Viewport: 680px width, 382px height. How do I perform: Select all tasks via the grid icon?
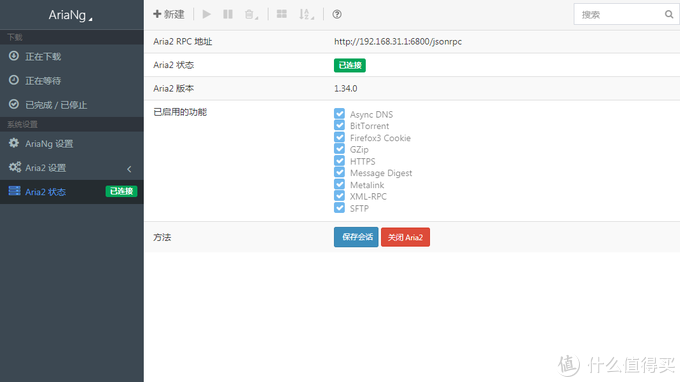click(282, 14)
